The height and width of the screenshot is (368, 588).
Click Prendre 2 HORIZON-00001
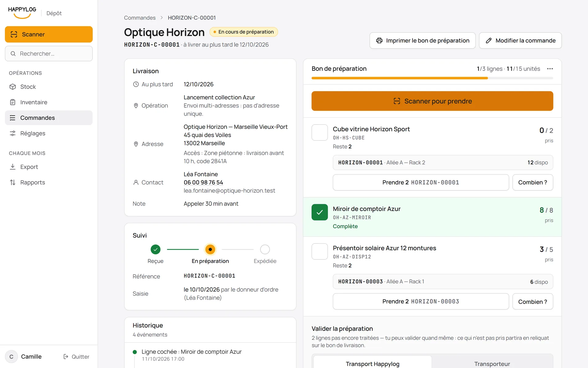coord(421,182)
